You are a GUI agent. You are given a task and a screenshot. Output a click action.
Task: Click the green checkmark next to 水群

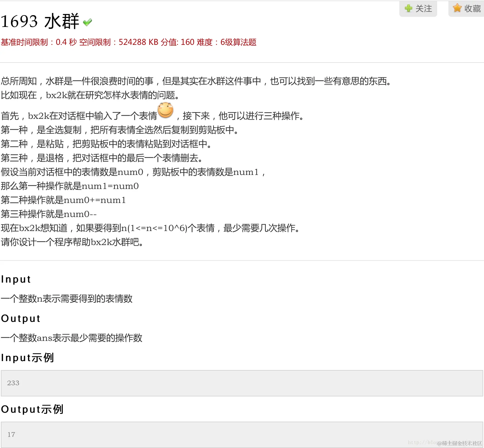[x=87, y=22]
